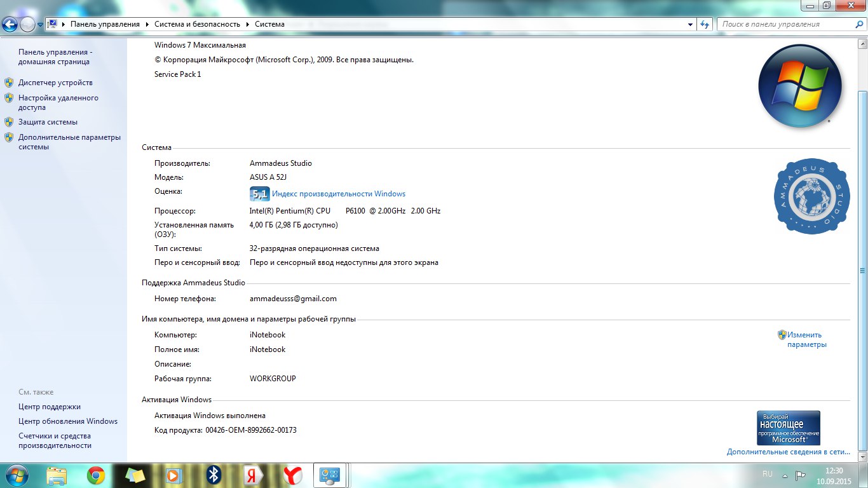Click the vertical scrollbar thumb

[862, 270]
